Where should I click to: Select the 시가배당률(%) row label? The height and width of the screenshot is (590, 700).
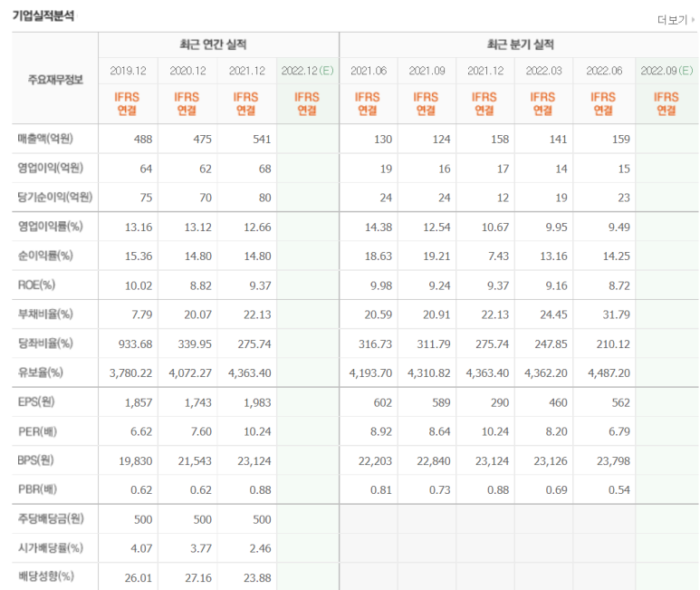(50, 548)
